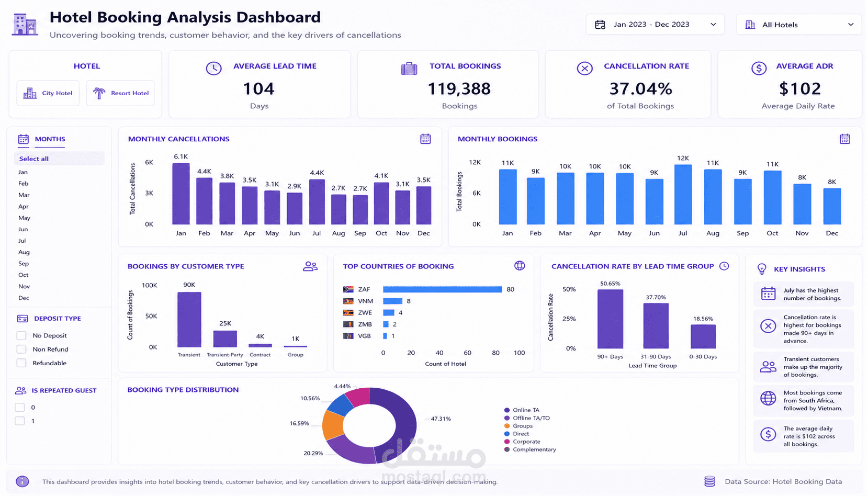Select the City Hotel button
Viewport: 868px width, 496px height.
[x=48, y=93]
